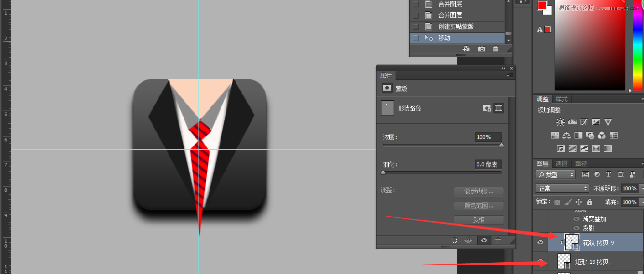
Task: Switch to the 通道 tab
Action: [x=561, y=163]
